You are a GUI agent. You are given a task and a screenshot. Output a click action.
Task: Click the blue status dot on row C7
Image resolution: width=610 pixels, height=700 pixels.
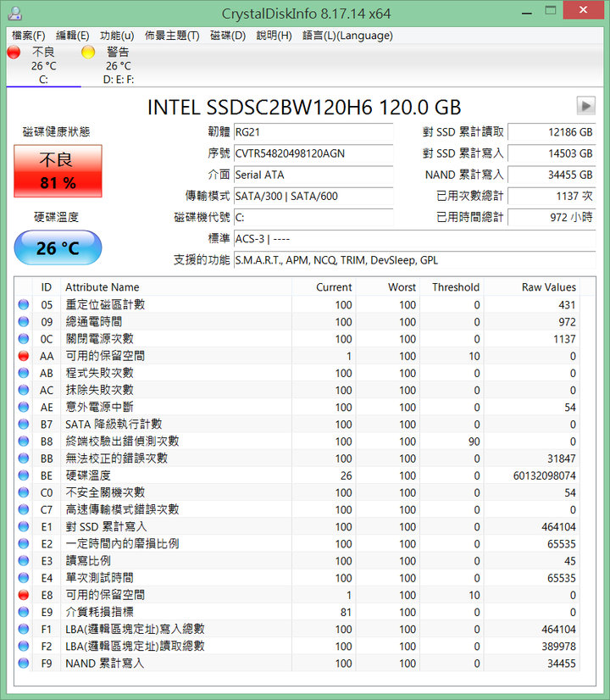(24, 509)
